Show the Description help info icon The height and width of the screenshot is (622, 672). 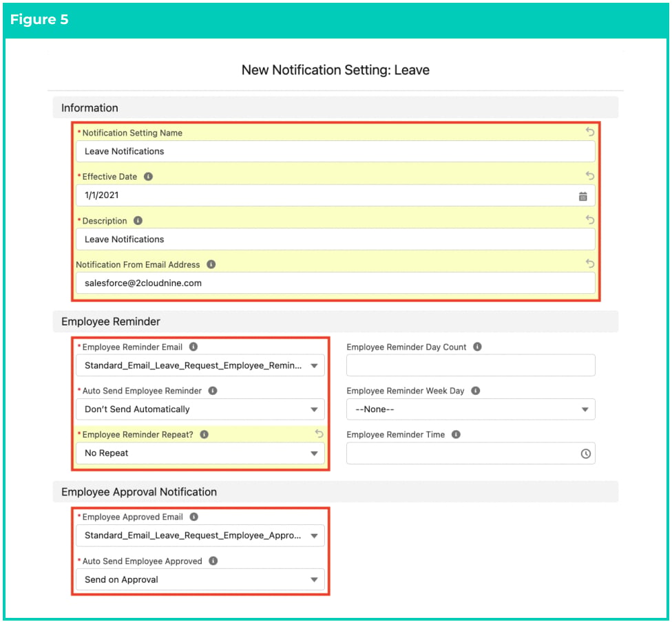click(x=138, y=221)
